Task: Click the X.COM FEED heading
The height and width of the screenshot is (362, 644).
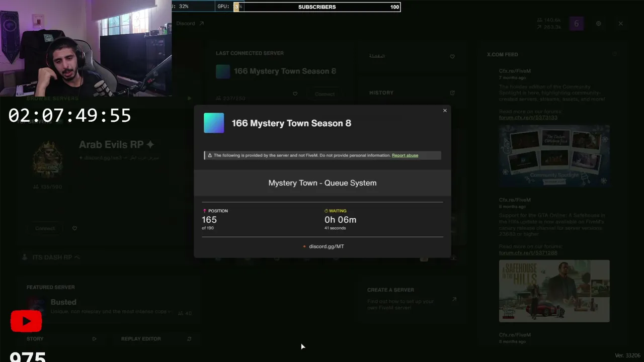Action: (502, 54)
